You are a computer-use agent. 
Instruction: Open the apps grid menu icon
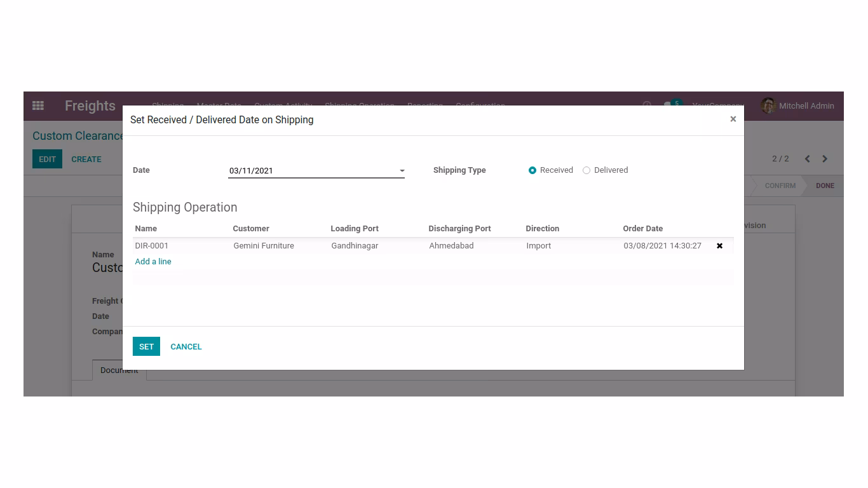38,105
